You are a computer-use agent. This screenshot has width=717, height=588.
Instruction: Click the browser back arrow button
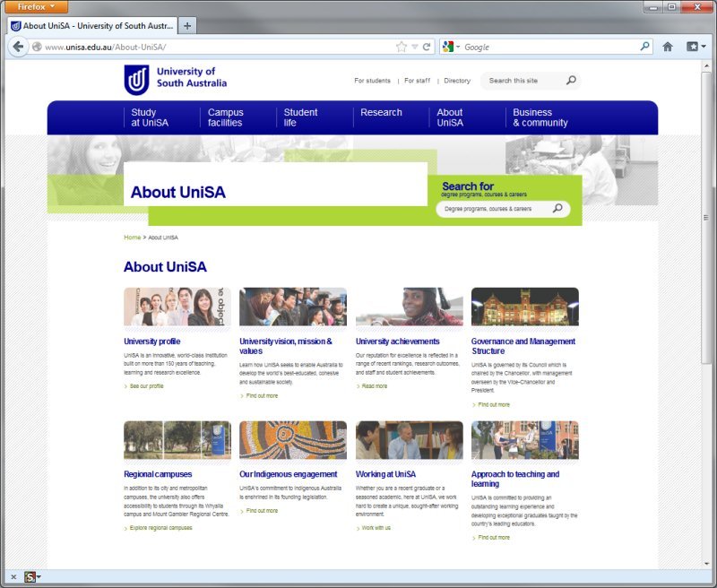pos(18,47)
